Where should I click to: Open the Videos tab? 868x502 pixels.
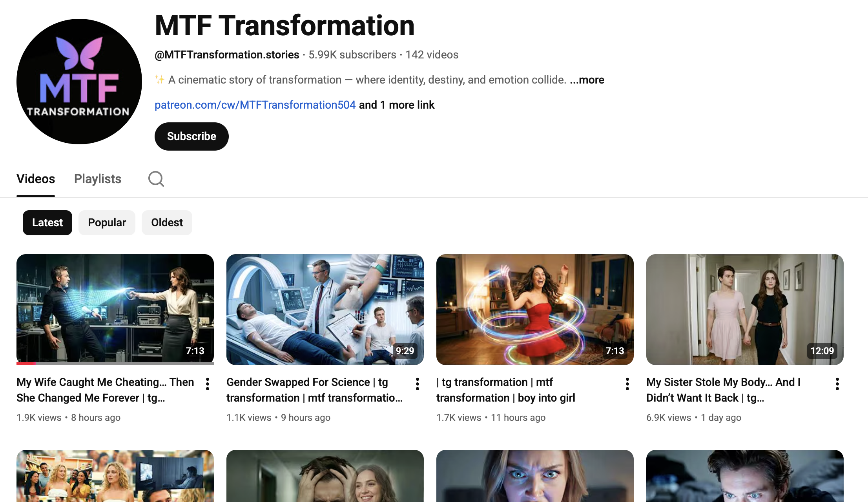[36, 179]
